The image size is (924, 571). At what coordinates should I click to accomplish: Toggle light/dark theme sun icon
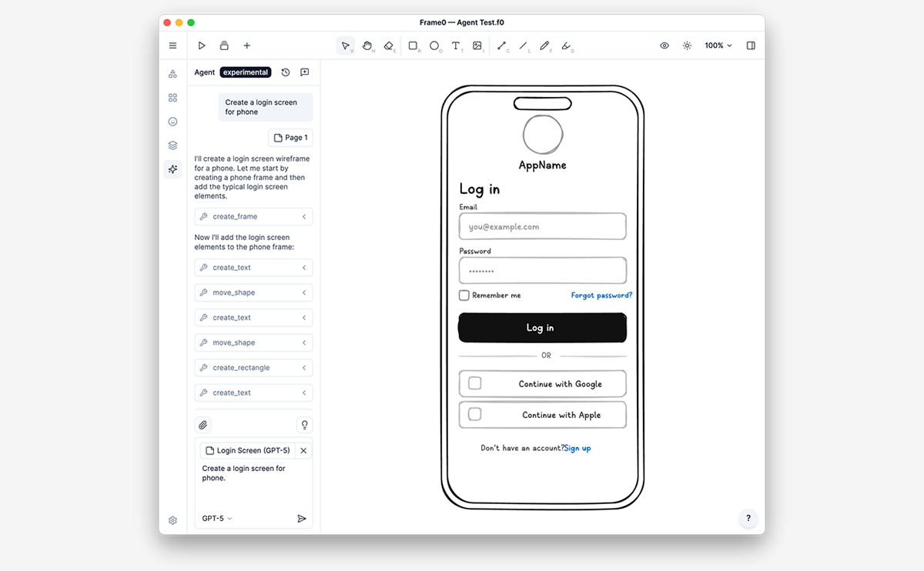click(x=687, y=46)
